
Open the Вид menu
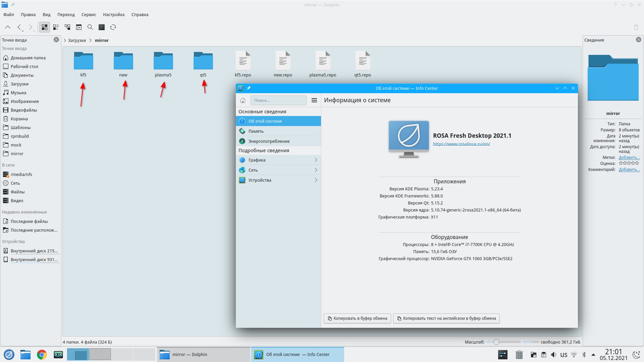point(46,14)
